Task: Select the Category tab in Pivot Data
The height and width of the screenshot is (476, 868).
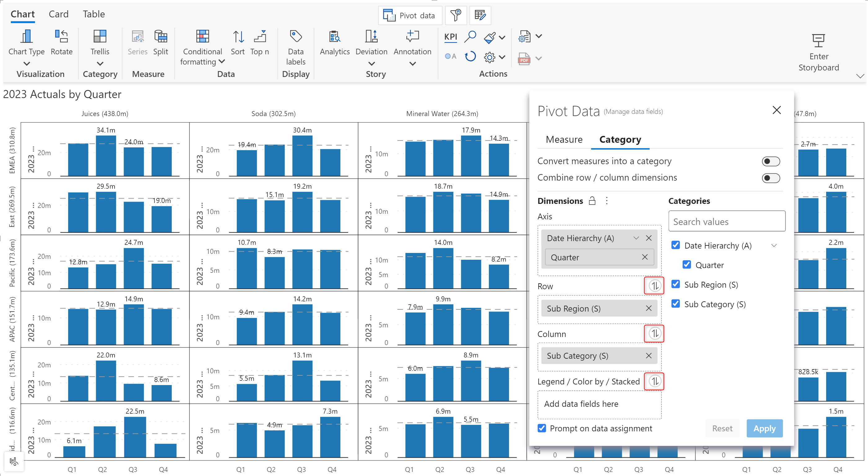Action: pyautogui.click(x=620, y=139)
